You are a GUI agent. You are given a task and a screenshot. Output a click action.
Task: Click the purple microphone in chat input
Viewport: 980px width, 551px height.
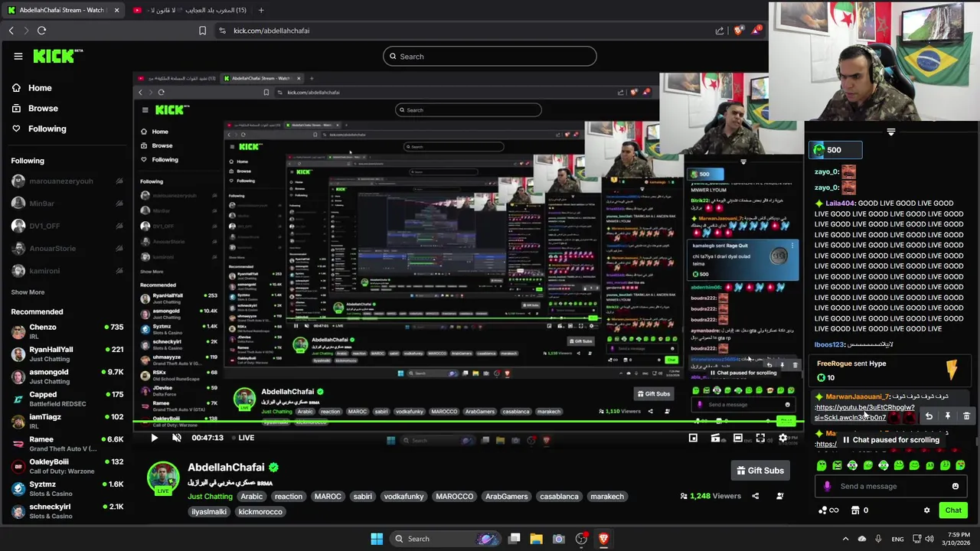click(x=827, y=486)
